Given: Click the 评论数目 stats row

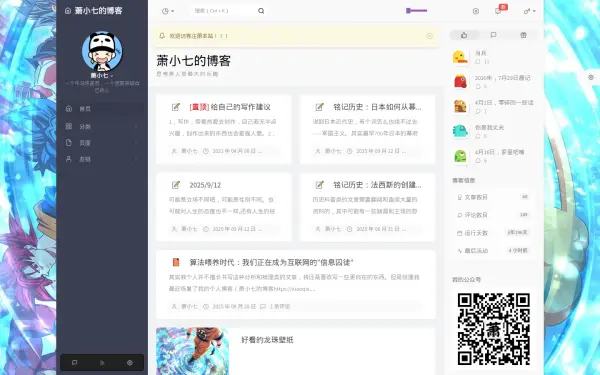Looking at the screenshot, I should tap(493, 215).
